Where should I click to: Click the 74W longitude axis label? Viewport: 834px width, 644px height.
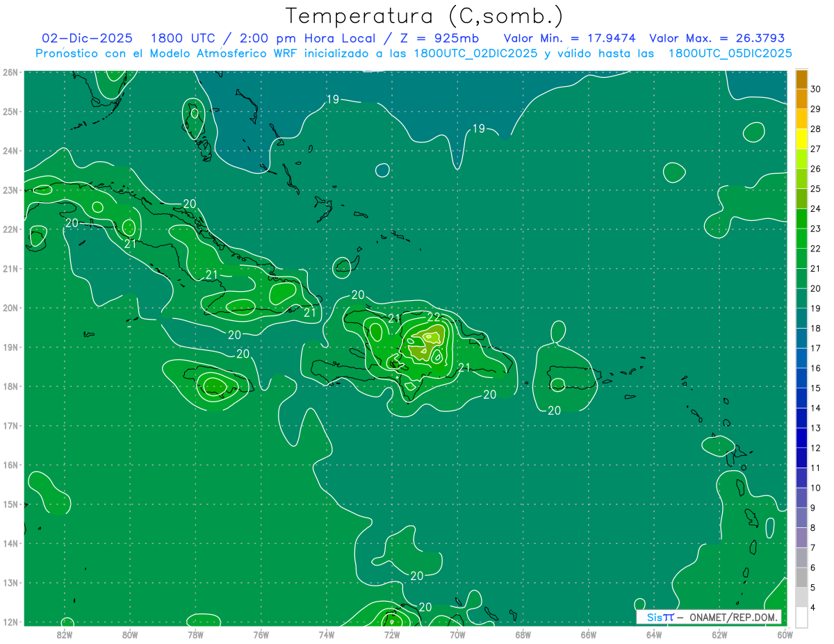(x=327, y=634)
